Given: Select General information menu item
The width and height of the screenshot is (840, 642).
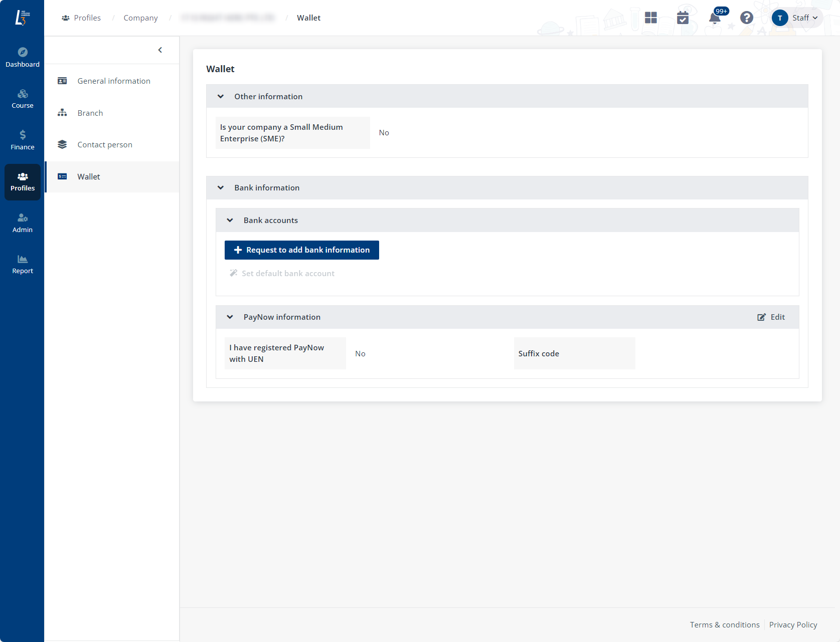Looking at the screenshot, I should [113, 81].
